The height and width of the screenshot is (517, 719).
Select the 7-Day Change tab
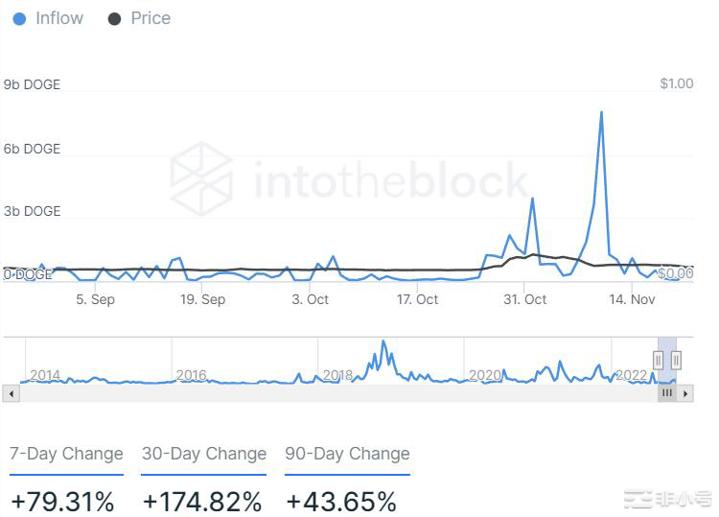(x=66, y=454)
